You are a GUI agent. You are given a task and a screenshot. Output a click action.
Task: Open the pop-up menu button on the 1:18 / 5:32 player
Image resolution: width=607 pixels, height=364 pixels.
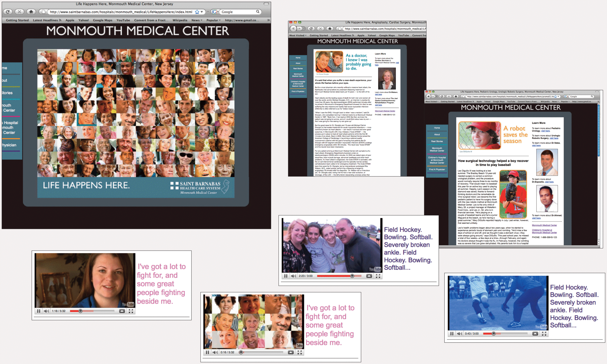[x=122, y=311]
